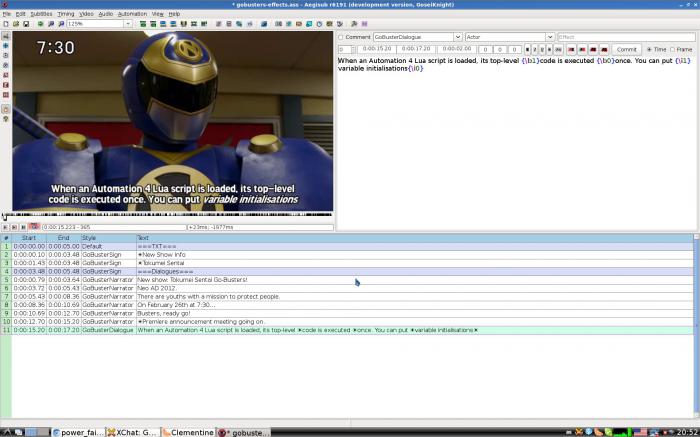Open the Automation menu
This screenshot has height=437, width=700.
pos(132,14)
